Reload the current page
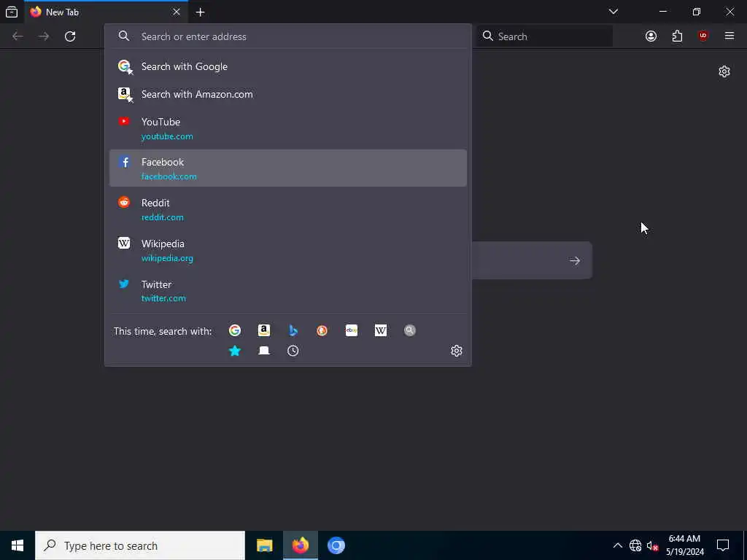 (x=70, y=36)
